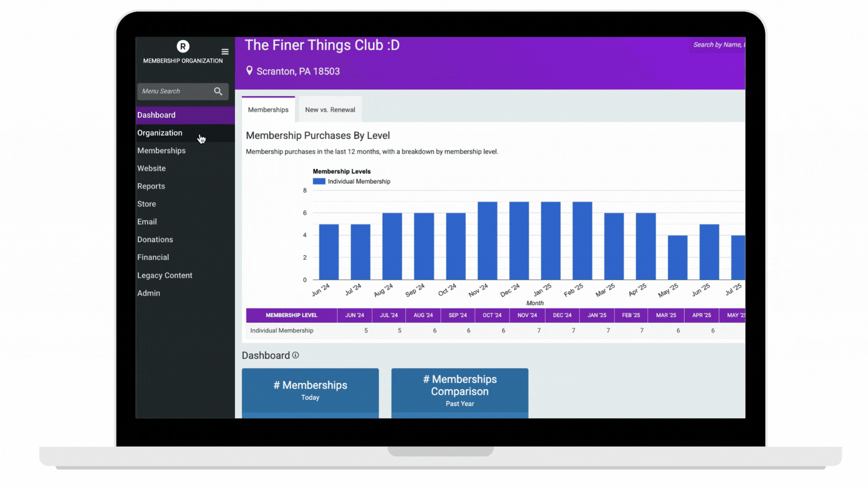Click the MEMBERSHIP ORGANIZATION label
868x488 pixels.
coord(183,61)
